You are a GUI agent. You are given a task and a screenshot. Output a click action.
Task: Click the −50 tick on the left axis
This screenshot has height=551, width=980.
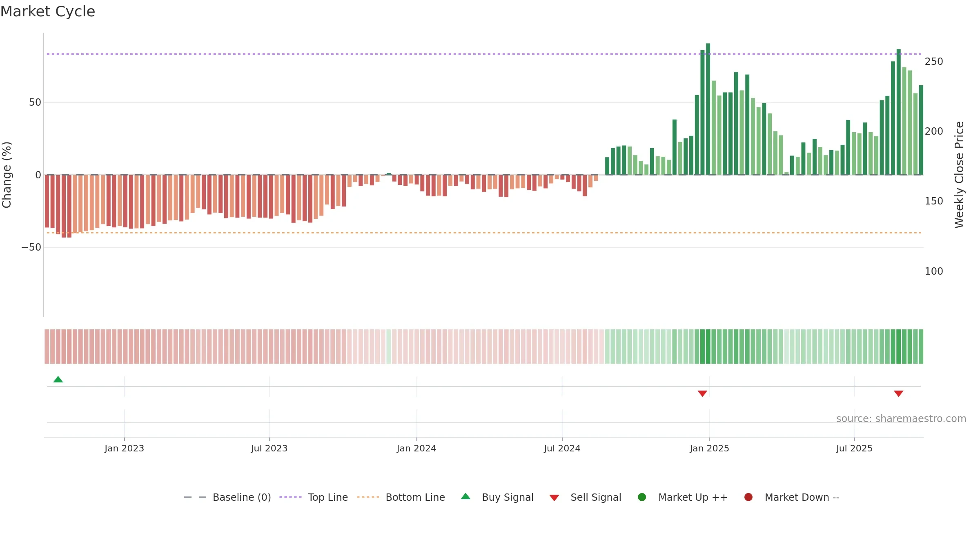click(x=31, y=247)
